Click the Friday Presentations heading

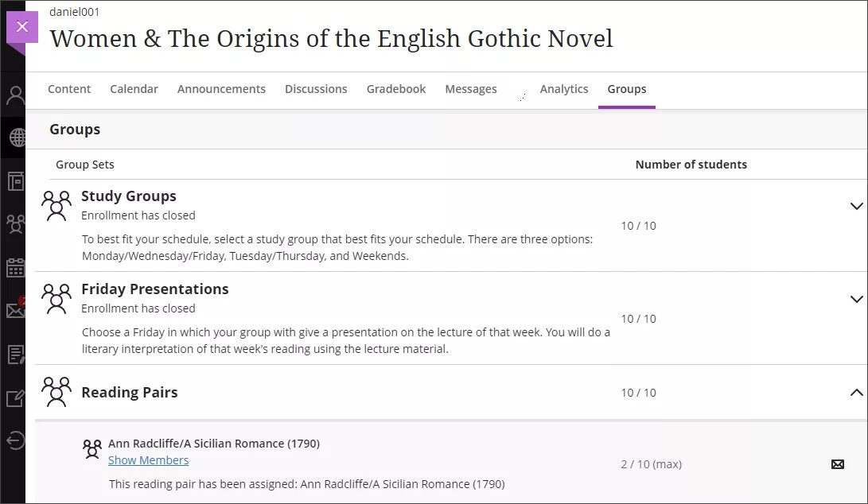click(x=154, y=289)
